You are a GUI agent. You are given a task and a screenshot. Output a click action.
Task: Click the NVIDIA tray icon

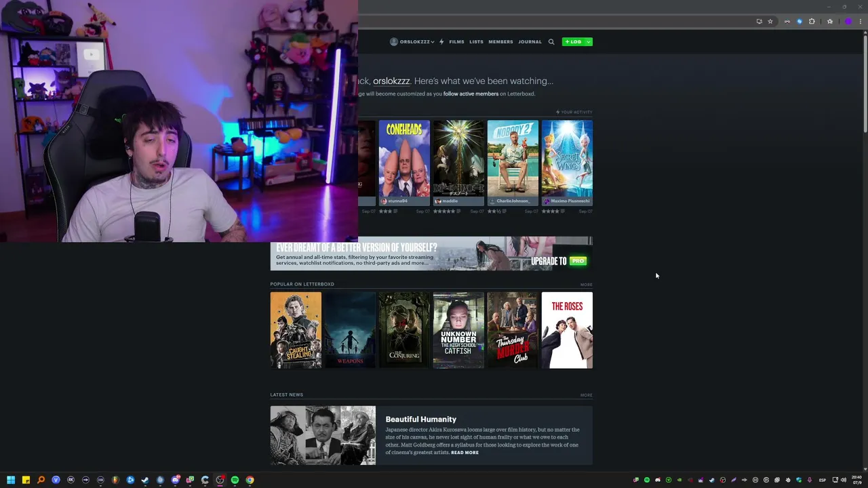tap(679, 480)
